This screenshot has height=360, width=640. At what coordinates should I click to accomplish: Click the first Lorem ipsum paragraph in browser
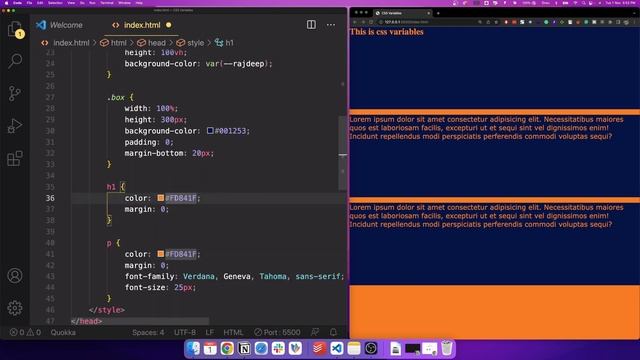click(486, 128)
